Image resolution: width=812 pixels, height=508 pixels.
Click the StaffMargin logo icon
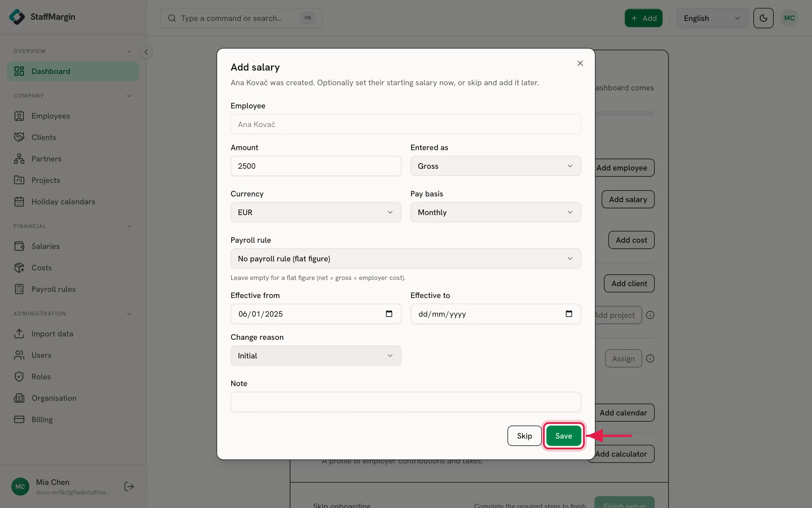click(17, 17)
